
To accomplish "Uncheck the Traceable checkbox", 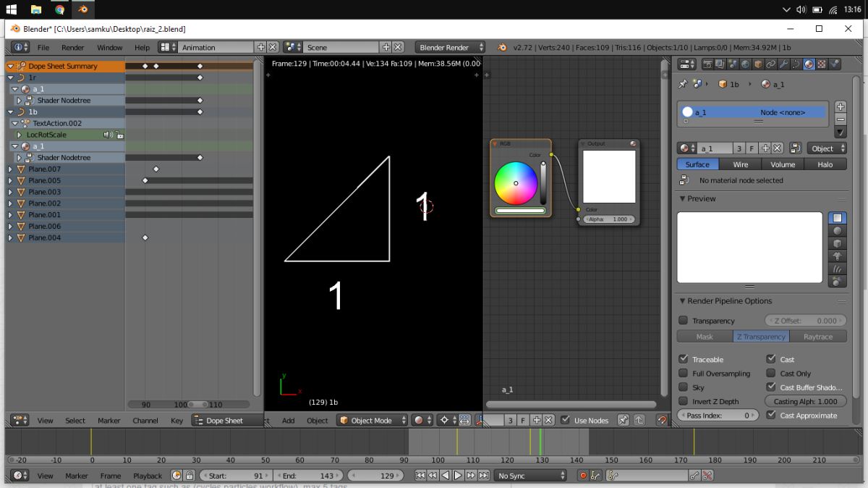I will pos(684,359).
